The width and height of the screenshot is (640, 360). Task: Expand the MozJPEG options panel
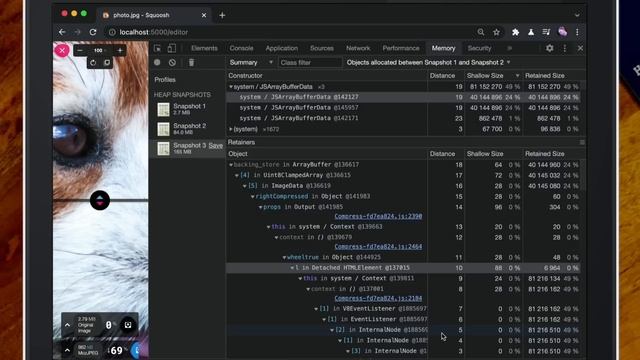pos(68,350)
